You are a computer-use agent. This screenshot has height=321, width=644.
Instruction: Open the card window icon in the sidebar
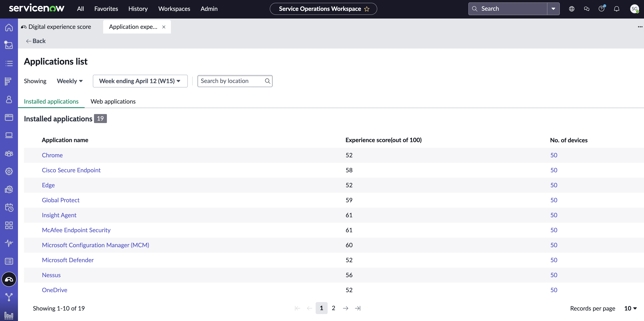(9, 117)
